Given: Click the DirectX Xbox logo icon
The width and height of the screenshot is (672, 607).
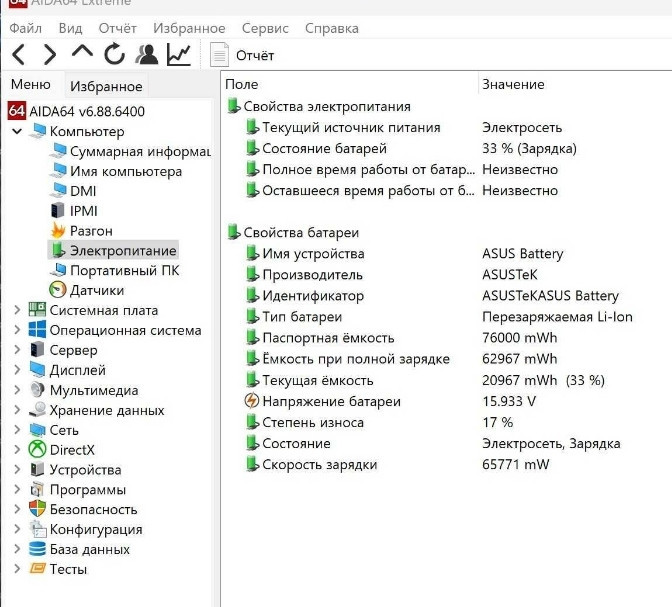Looking at the screenshot, I should point(37,450).
